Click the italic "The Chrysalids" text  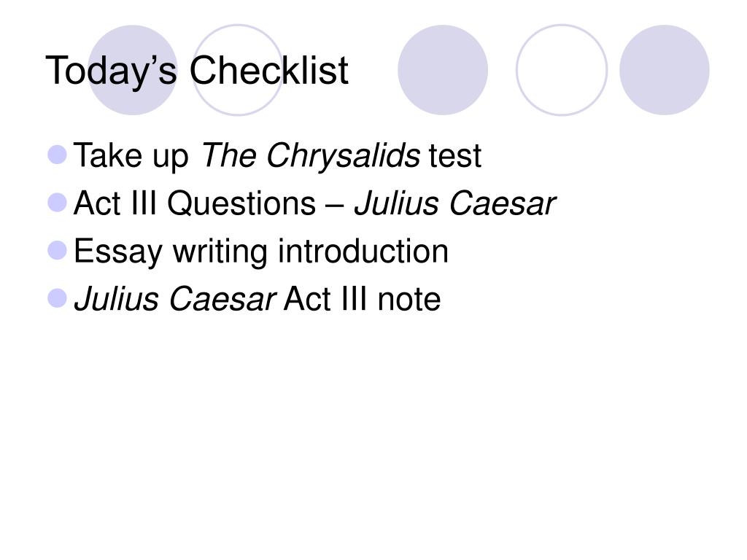click(x=311, y=156)
